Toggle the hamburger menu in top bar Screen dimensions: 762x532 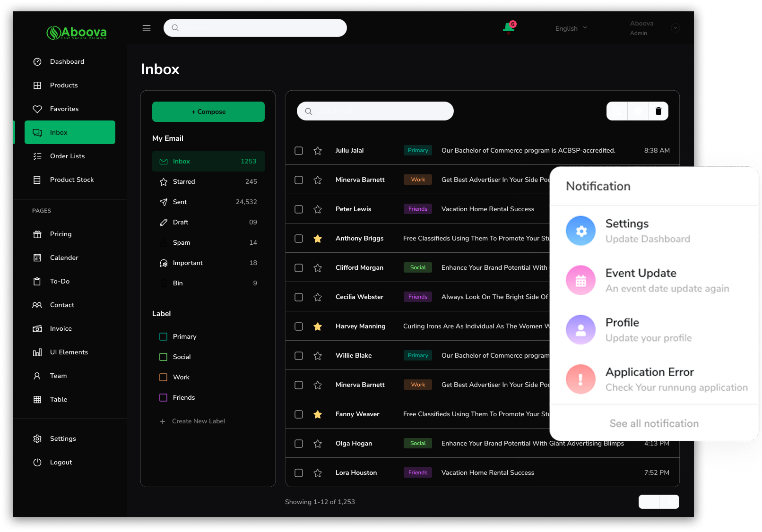coord(147,28)
